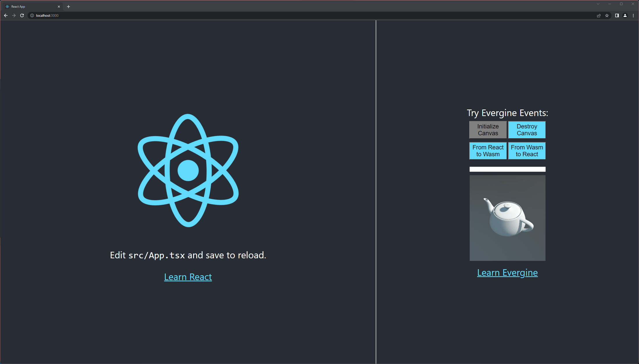Open a new browser tab
This screenshot has height=364, width=639.
[68, 6]
